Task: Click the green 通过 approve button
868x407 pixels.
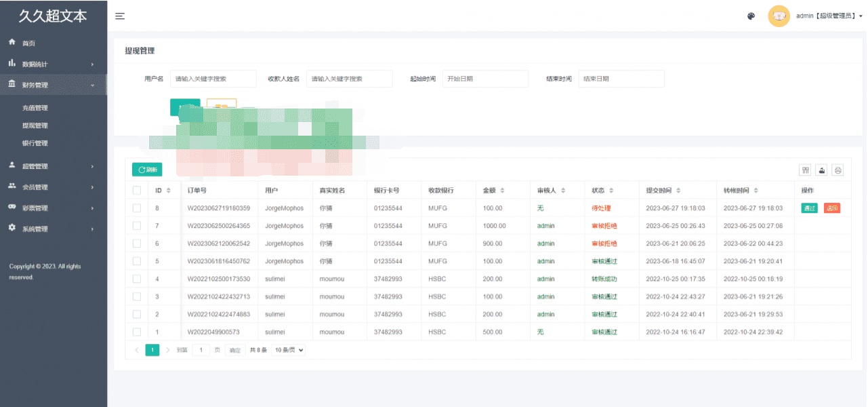Action: (809, 208)
